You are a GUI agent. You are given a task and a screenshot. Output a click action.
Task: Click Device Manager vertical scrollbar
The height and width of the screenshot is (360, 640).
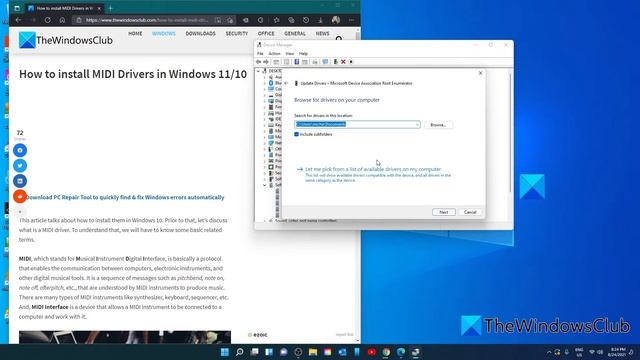coord(510,133)
